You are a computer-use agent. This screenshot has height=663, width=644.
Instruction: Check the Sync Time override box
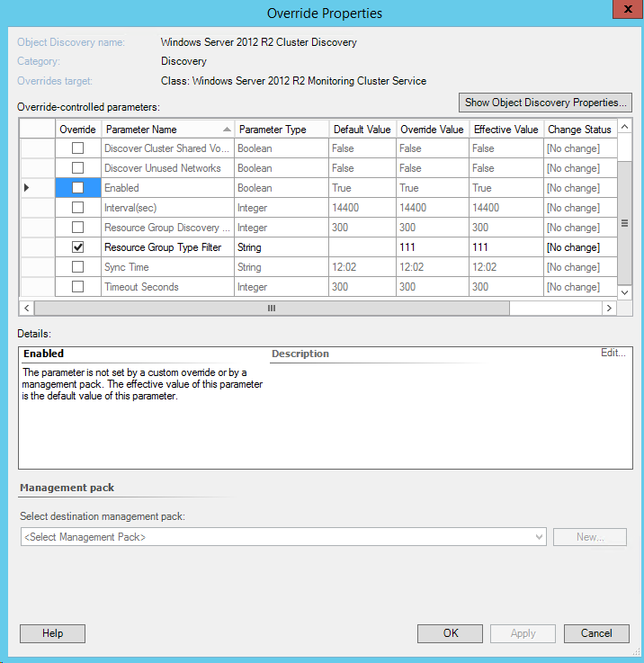[x=77, y=267]
